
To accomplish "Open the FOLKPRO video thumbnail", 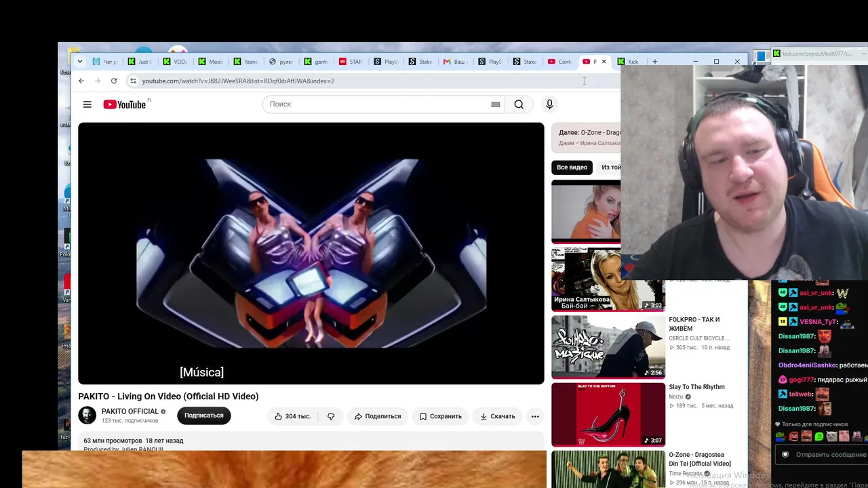I will (x=608, y=347).
